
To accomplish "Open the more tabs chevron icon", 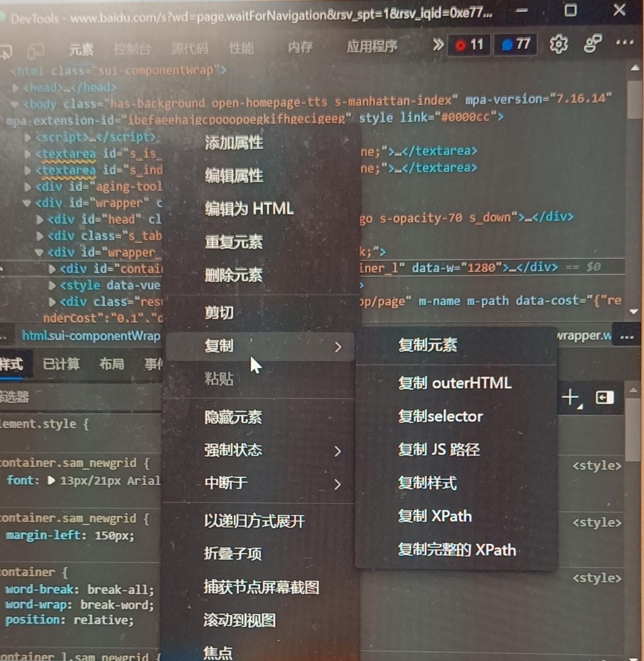I will click(x=438, y=45).
